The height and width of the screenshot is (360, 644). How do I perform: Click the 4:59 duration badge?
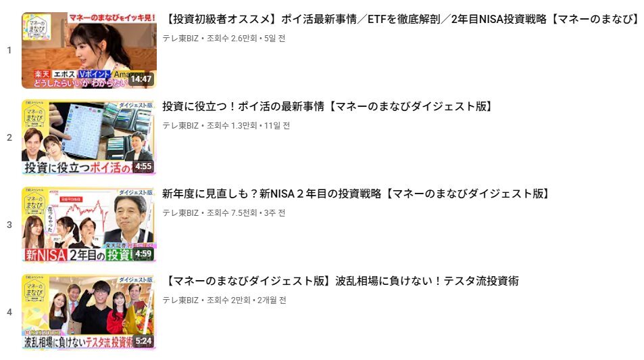(143, 254)
